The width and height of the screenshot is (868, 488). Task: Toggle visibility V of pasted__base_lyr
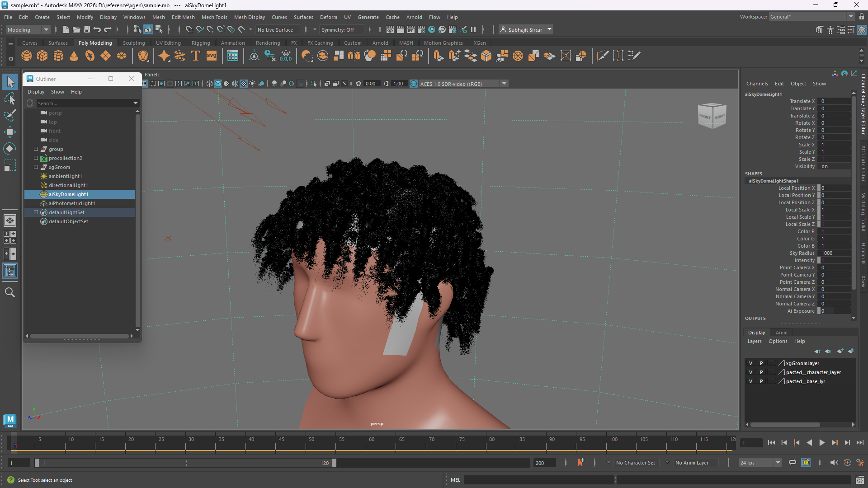point(751,381)
